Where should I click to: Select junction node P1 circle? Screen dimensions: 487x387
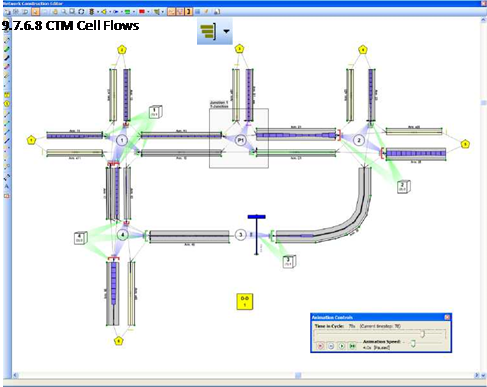(241, 140)
